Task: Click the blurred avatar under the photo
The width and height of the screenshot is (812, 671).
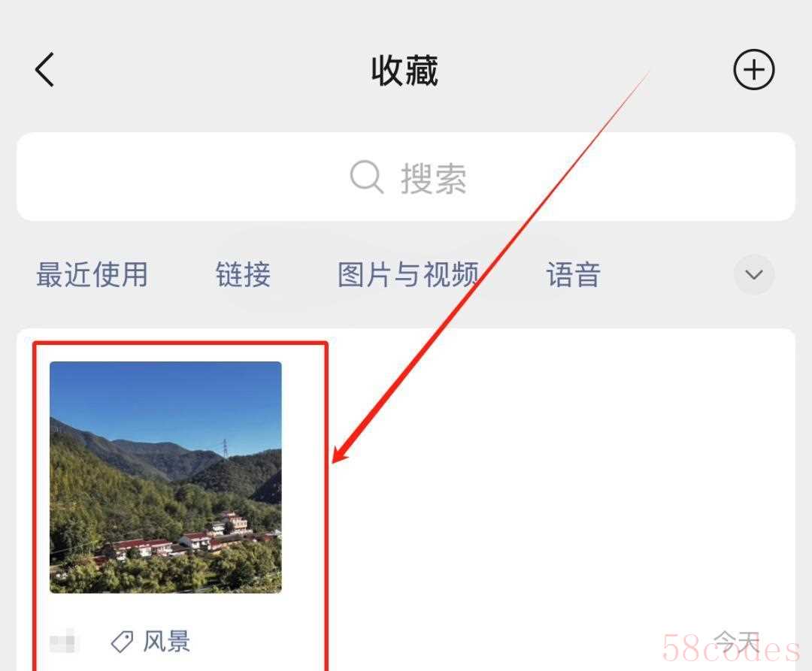Action: click(x=62, y=642)
